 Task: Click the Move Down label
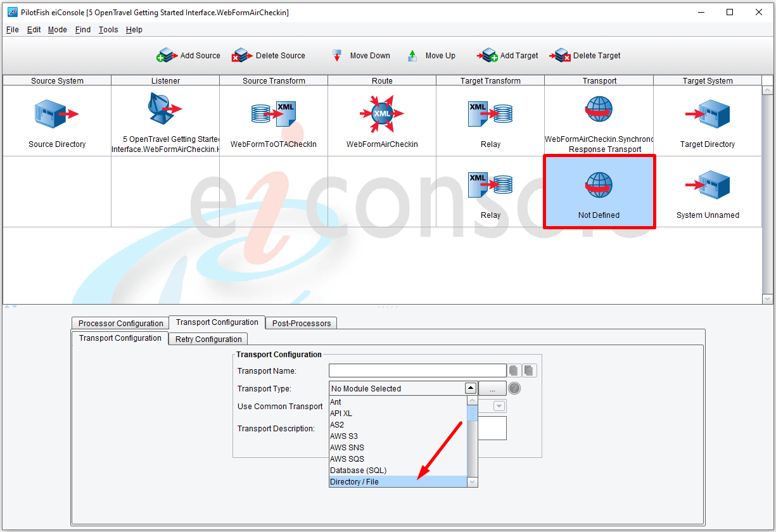370,56
